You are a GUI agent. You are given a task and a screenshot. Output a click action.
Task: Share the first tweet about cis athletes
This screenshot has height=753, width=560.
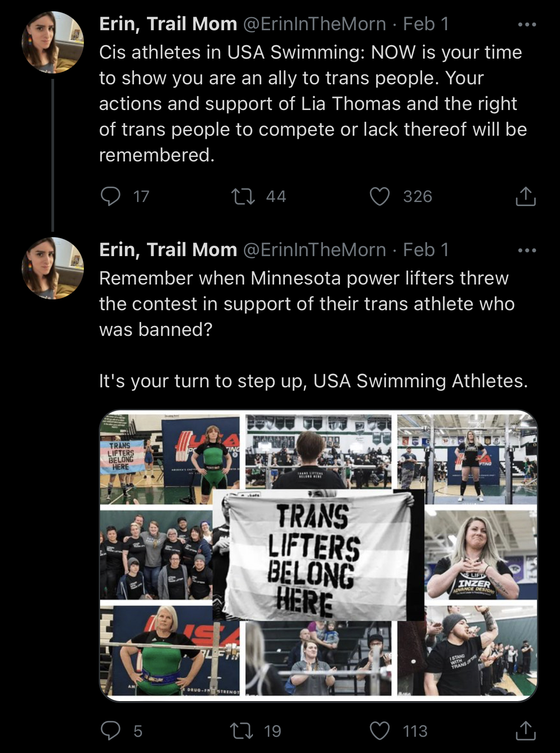pyautogui.click(x=525, y=196)
